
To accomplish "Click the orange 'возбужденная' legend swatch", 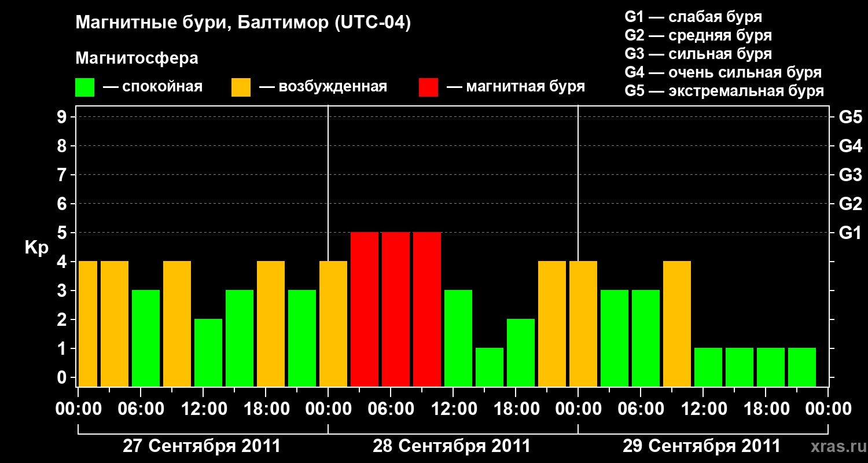I will (x=241, y=87).
